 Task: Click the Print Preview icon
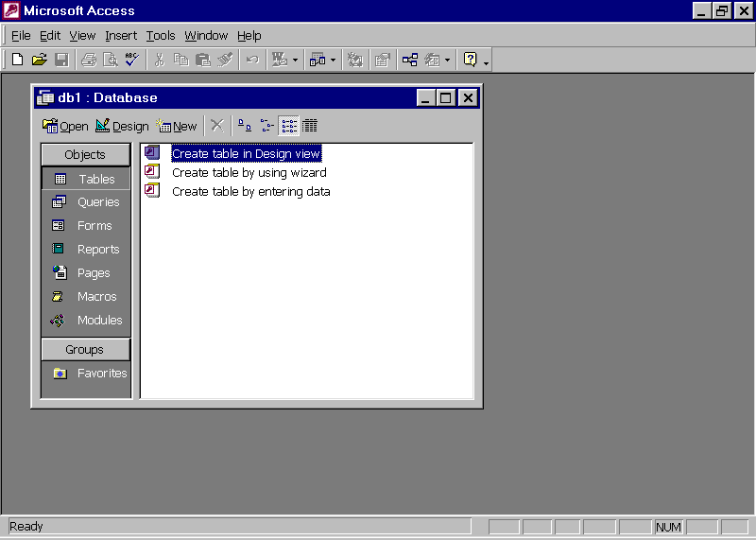click(111, 60)
